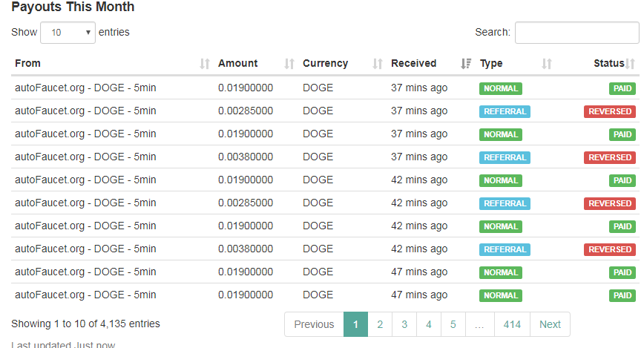The width and height of the screenshot is (644, 348).
Task: Click the first row's NORMAL type badge
Action: click(501, 88)
